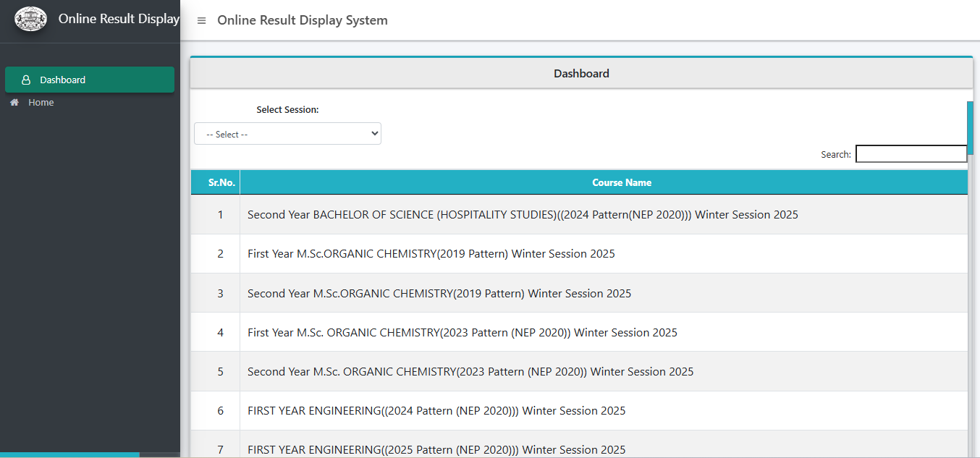Click the university emblem logo
This screenshot has width=980, height=458.
(x=30, y=18)
